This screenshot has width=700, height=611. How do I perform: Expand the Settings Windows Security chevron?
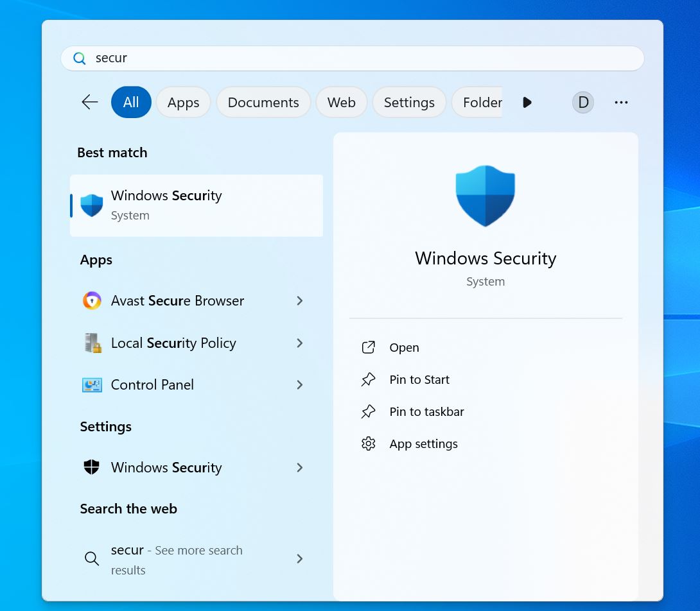299,467
